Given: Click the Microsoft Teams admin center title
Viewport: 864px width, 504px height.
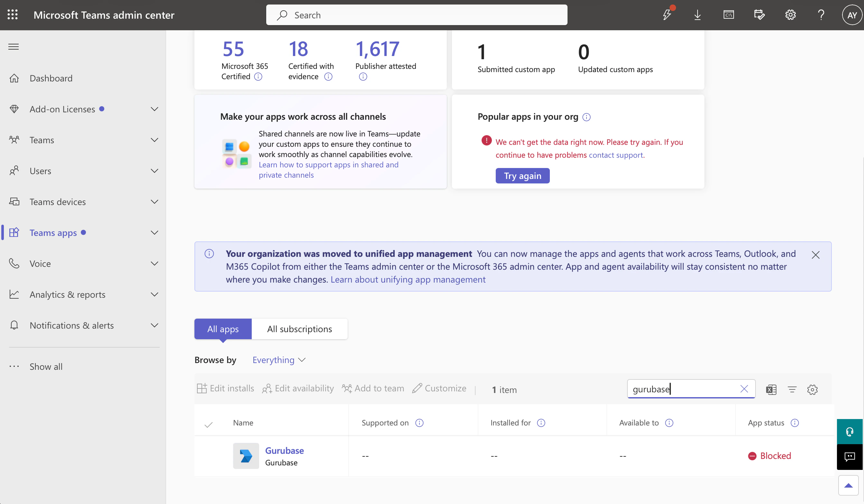Looking at the screenshot, I should point(104,15).
